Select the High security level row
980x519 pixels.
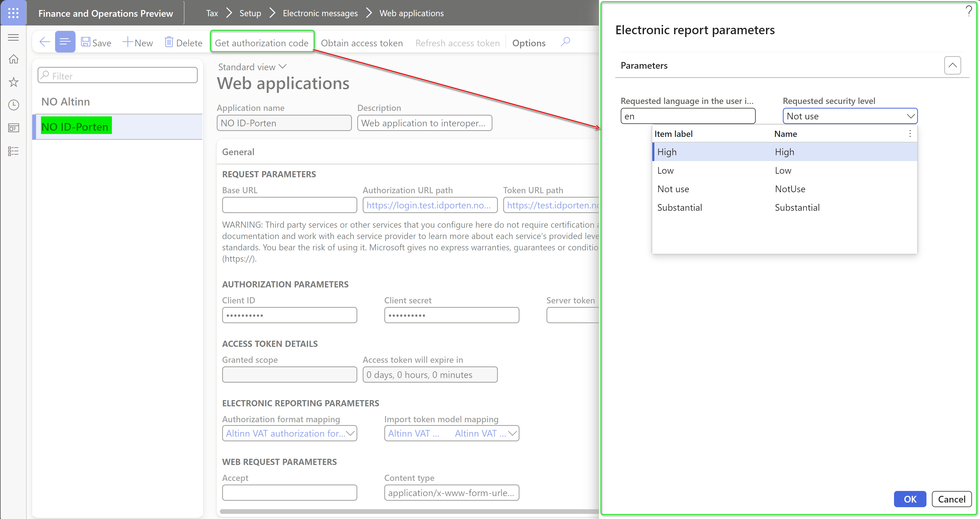tap(784, 152)
